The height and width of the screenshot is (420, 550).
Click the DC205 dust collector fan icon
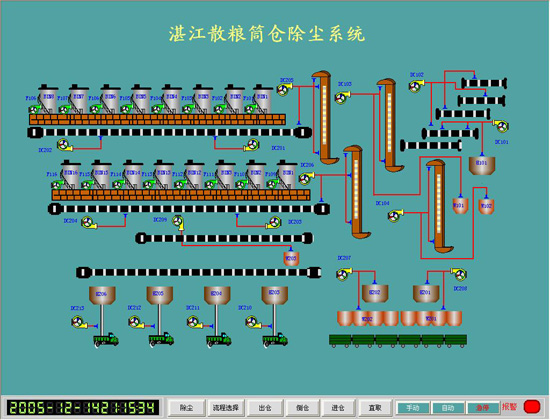283,89
